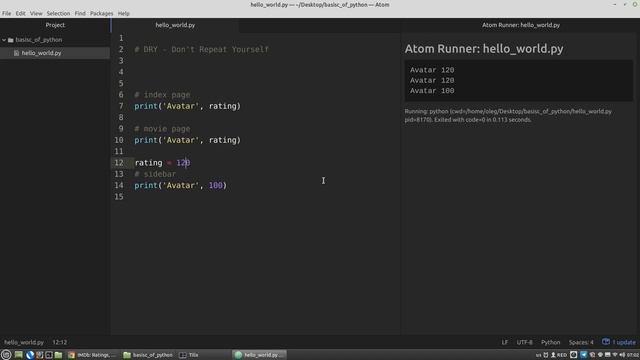The width and height of the screenshot is (640, 360).
Task: Open the Selection menu
Action: click(58, 13)
